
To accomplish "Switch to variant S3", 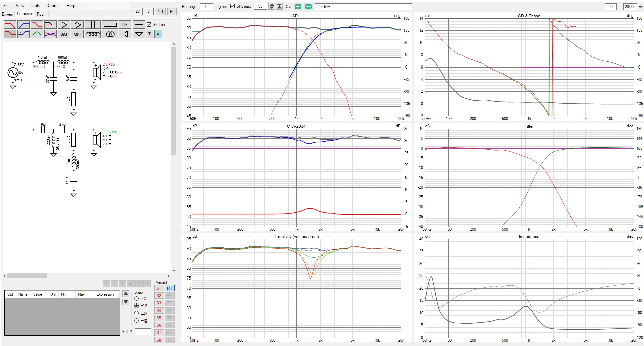I will pyautogui.click(x=159, y=303).
